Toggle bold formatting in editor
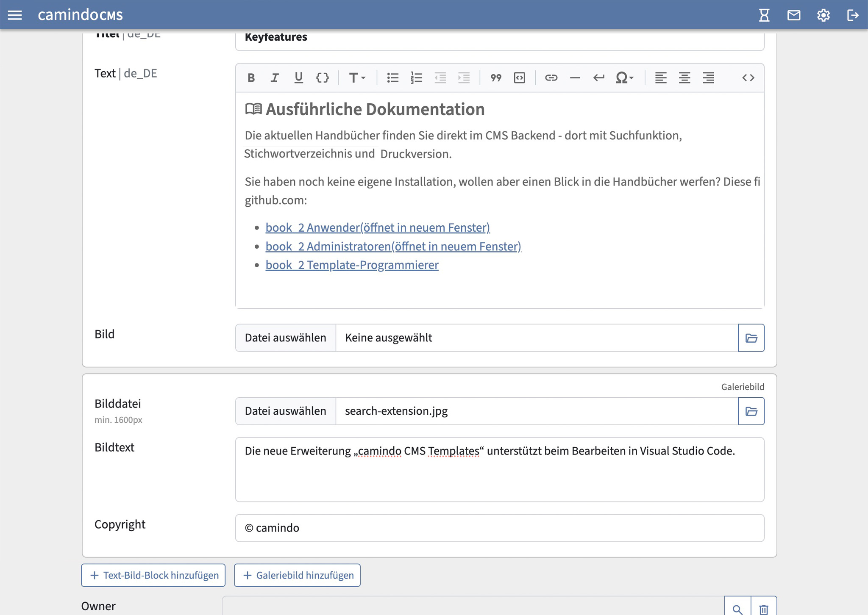 click(251, 78)
